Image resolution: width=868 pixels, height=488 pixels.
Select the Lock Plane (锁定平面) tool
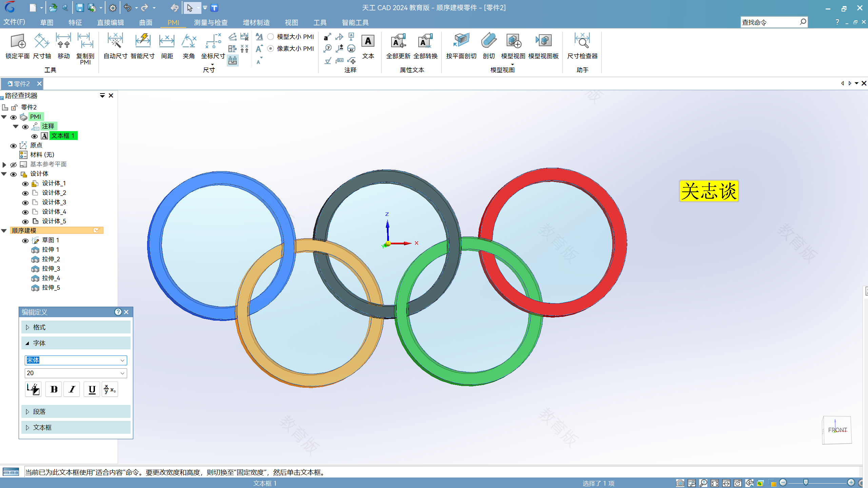[18, 46]
